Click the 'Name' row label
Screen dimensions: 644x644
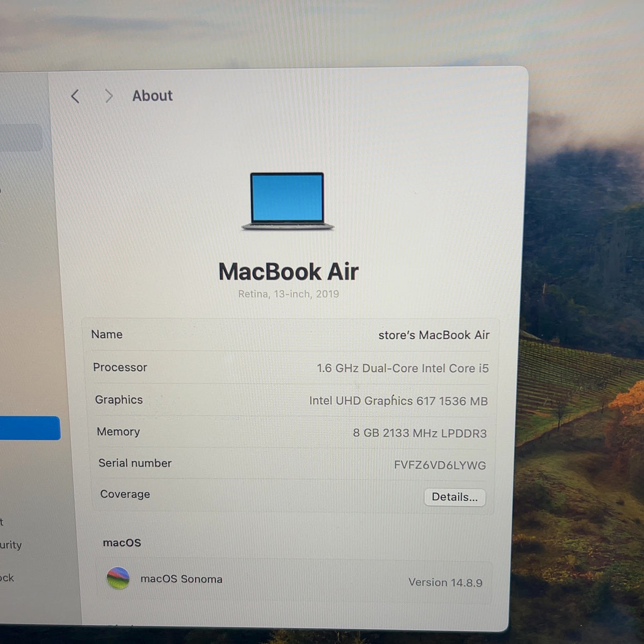tap(107, 334)
